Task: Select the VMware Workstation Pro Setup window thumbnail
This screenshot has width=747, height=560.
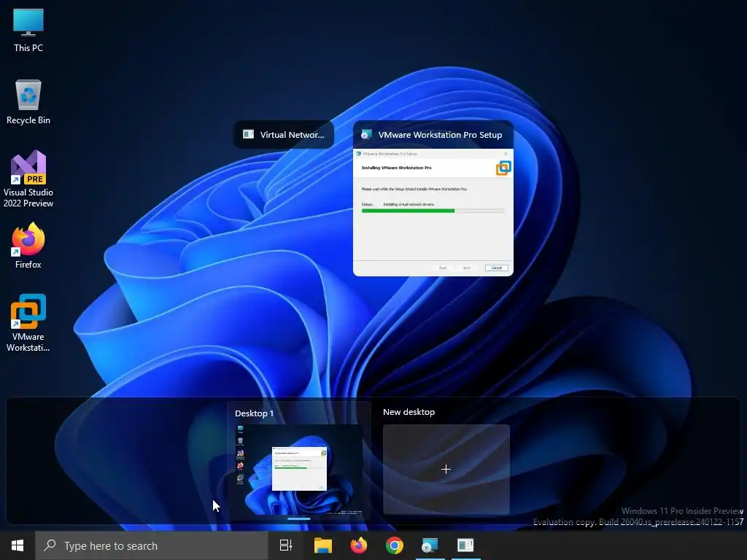Action: tap(433, 212)
